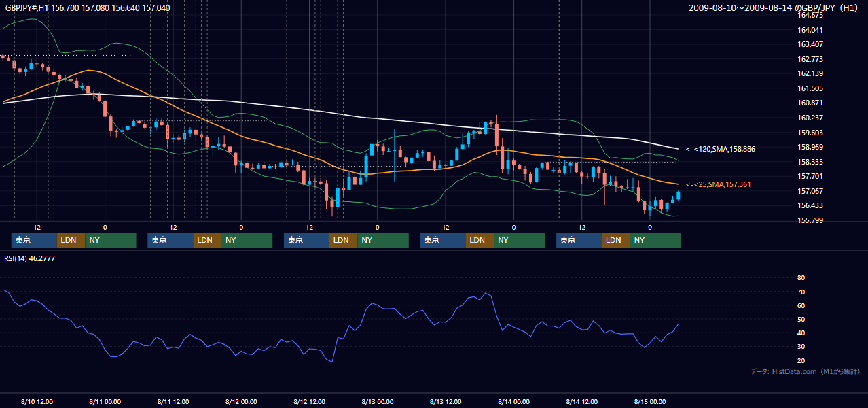The width and height of the screenshot is (868, 408).
Task: Click the NY session block for August 14
Action: tap(655, 240)
